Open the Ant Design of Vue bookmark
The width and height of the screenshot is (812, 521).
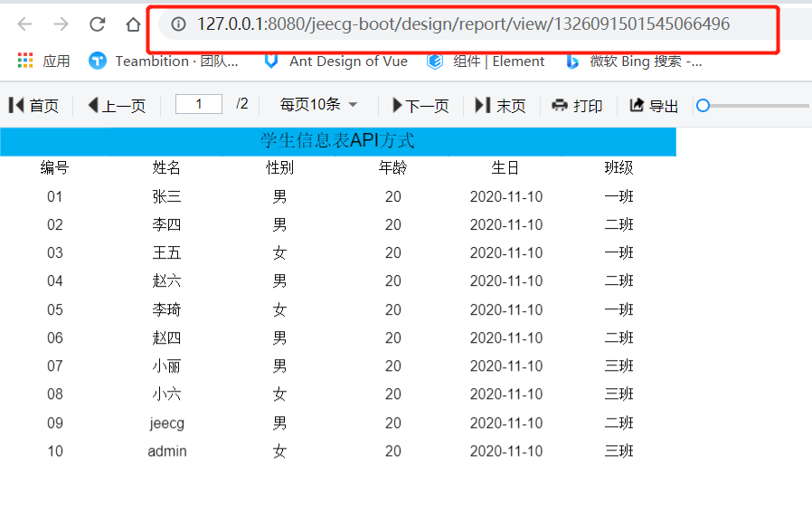click(335, 62)
